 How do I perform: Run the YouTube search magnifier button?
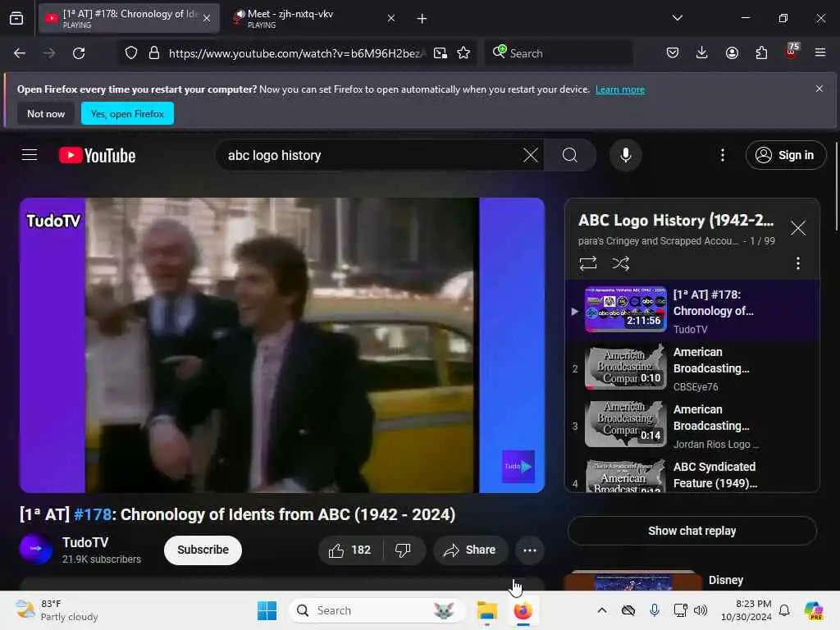(570, 155)
